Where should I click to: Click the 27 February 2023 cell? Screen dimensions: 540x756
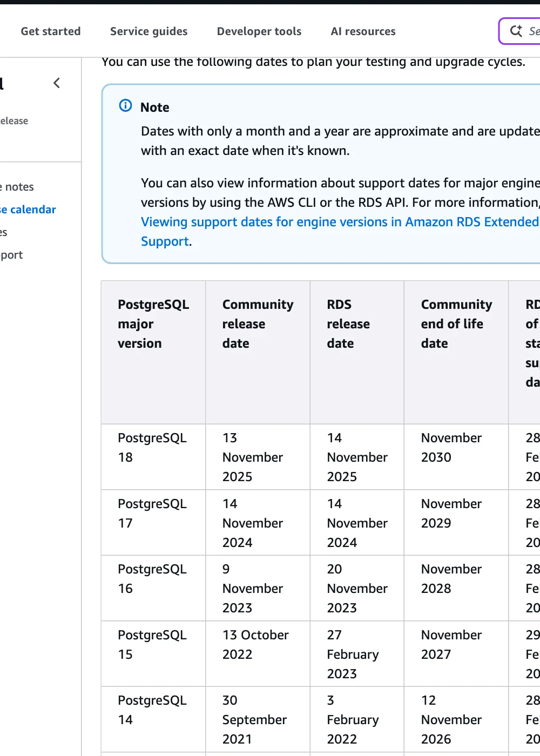pos(357,654)
